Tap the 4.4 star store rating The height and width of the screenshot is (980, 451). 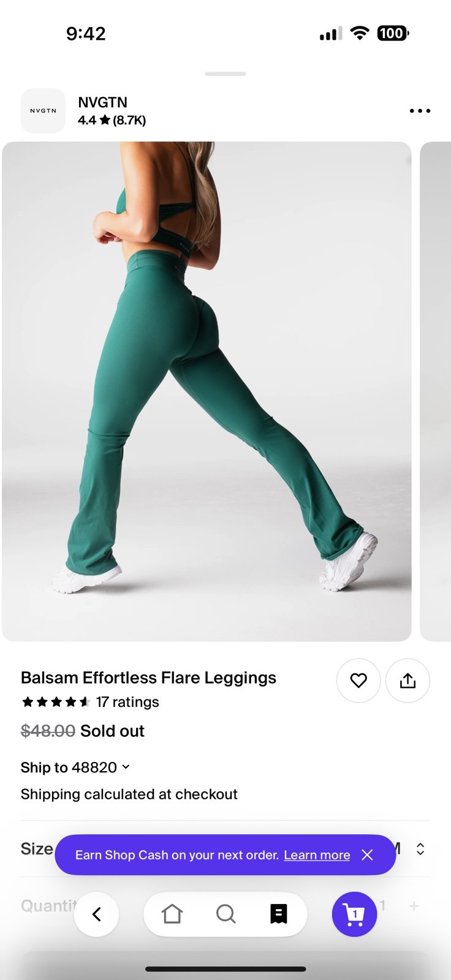pos(112,120)
